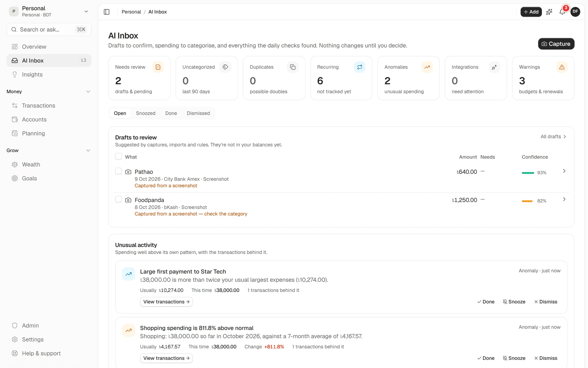Go to Transactions in the sidebar
Viewport: 588px width, 368px height.
pyautogui.click(x=49, y=105)
